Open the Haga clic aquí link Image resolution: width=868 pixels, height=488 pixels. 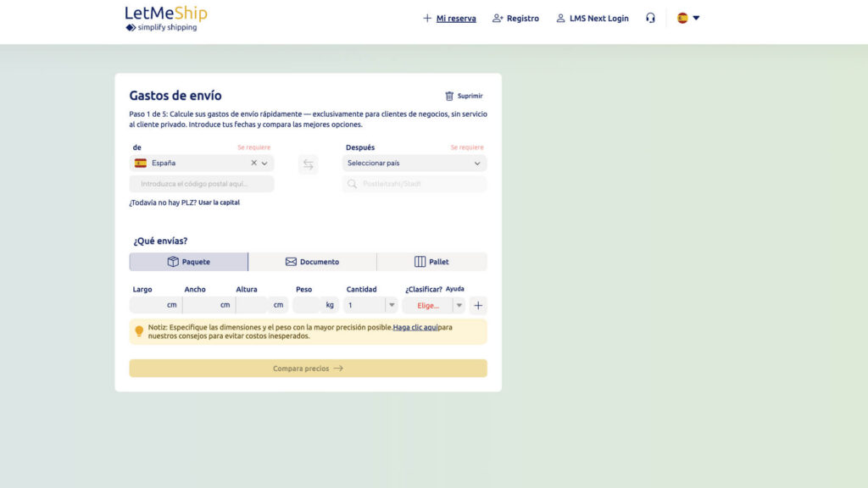pyautogui.click(x=415, y=328)
